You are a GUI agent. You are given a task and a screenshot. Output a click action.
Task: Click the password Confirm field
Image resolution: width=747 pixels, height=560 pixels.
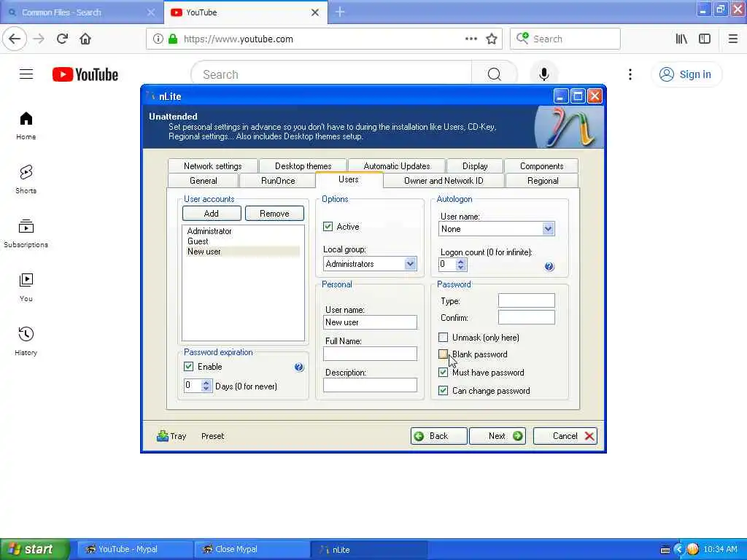coord(527,317)
